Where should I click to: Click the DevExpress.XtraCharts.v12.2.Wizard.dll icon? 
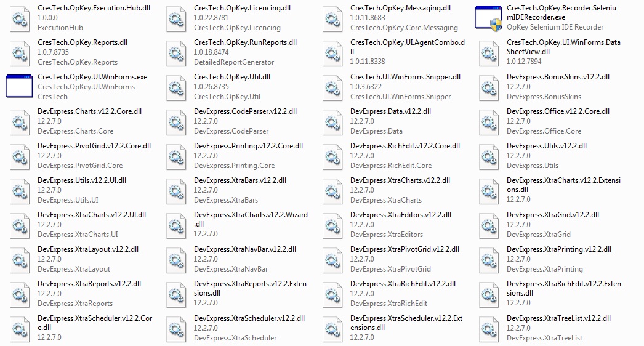pyautogui.click(x=176, y=226)
